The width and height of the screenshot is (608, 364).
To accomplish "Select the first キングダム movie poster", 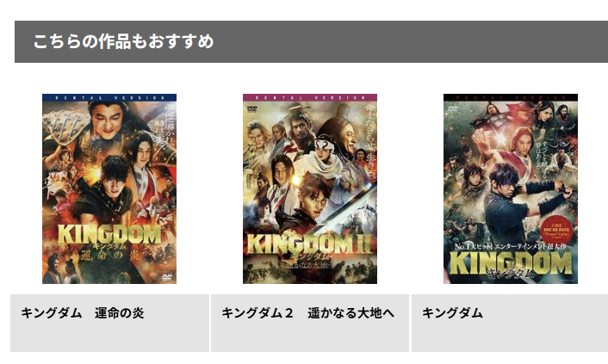I will (511, 188).
